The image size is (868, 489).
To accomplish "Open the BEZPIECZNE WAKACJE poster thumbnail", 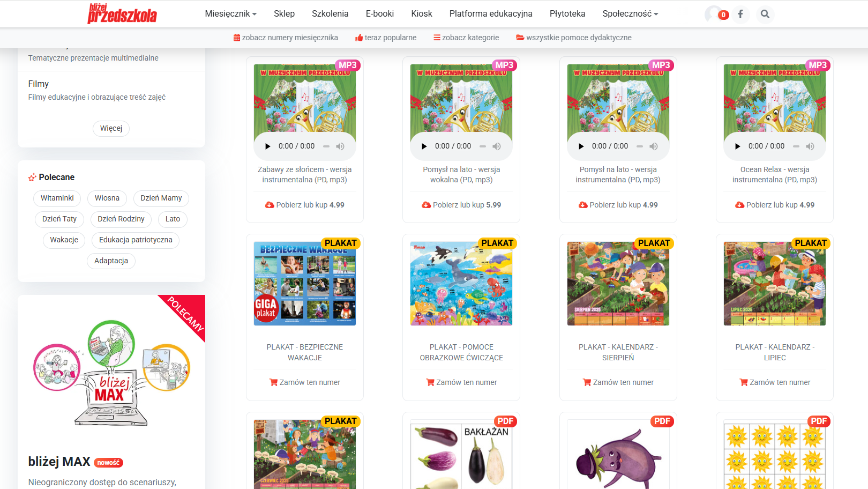I will click(x=305, y=284).
